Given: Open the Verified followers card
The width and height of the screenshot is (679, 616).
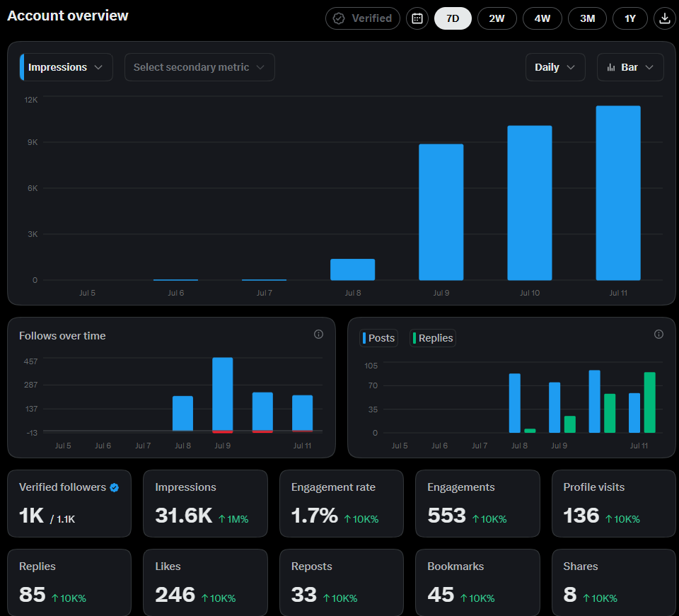Looking at the screenshot, I should coord(69,504).
